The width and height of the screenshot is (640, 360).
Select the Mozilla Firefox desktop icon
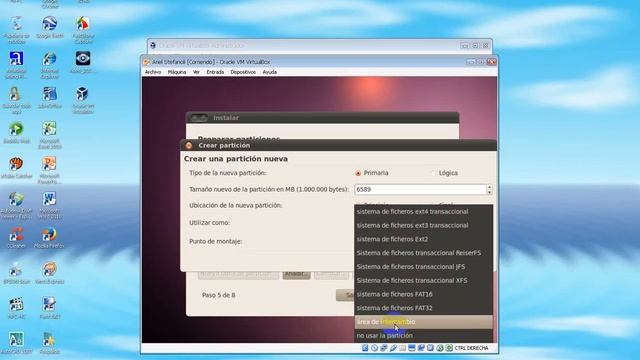[x=49, y=238]
